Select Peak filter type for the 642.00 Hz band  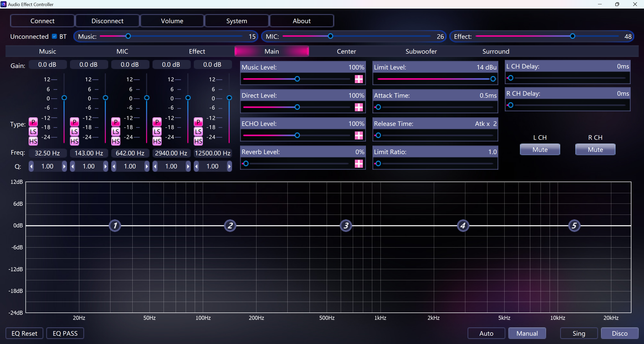coord(116,122)
